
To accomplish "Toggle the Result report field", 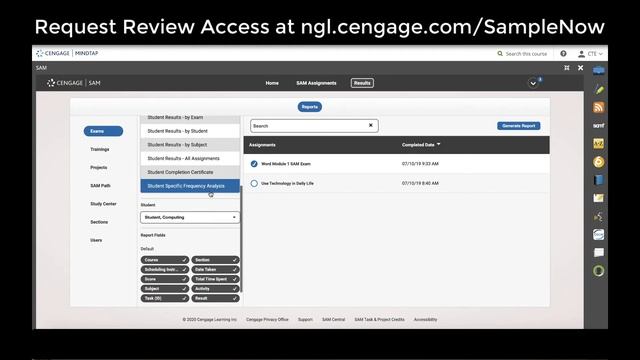I will point(215,298).
